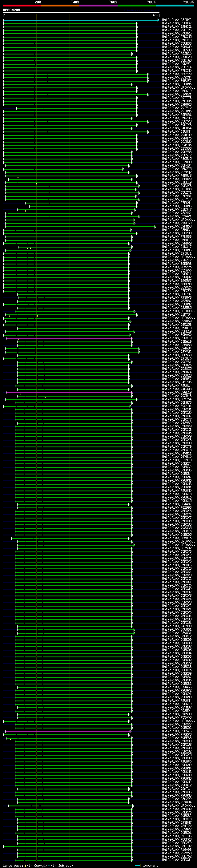
Task: Click label UniRef100_Q8VYW2
Action: [x=177, y=352]
